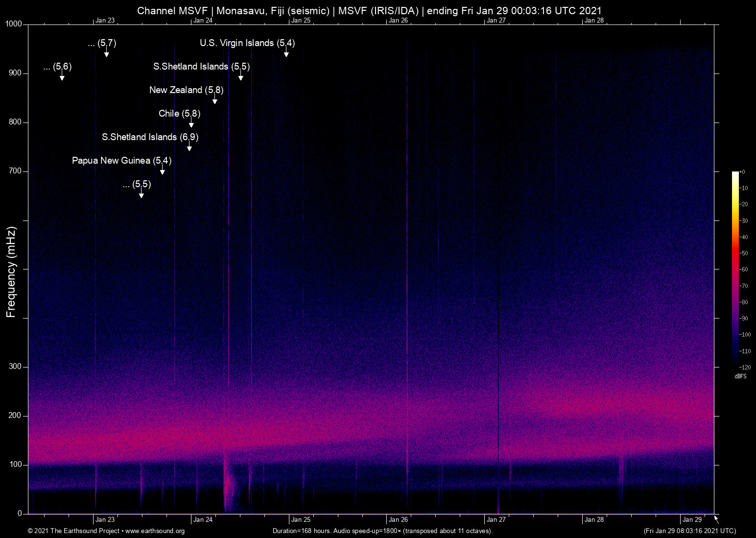
Task: Click Jan 23 on the top time axis
Action: pyautogui.click(x=105, y=21)
